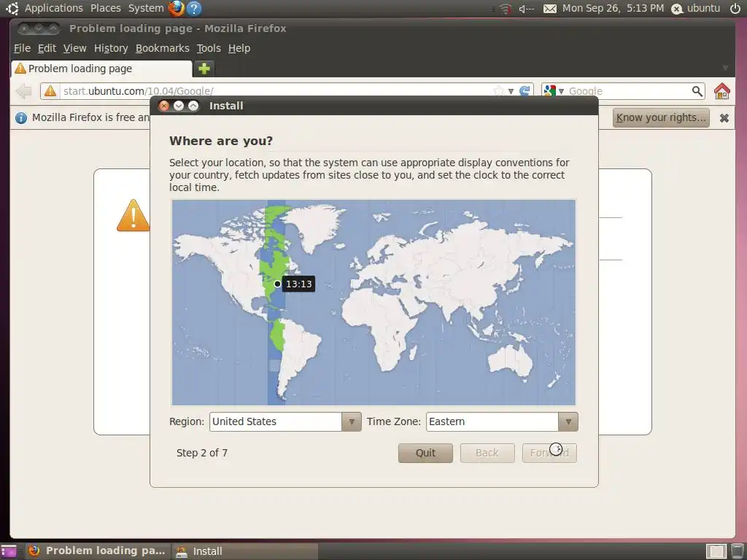The image size is (747, 560).
Task: Open the volume indicator
Action: tap(527, 9)
